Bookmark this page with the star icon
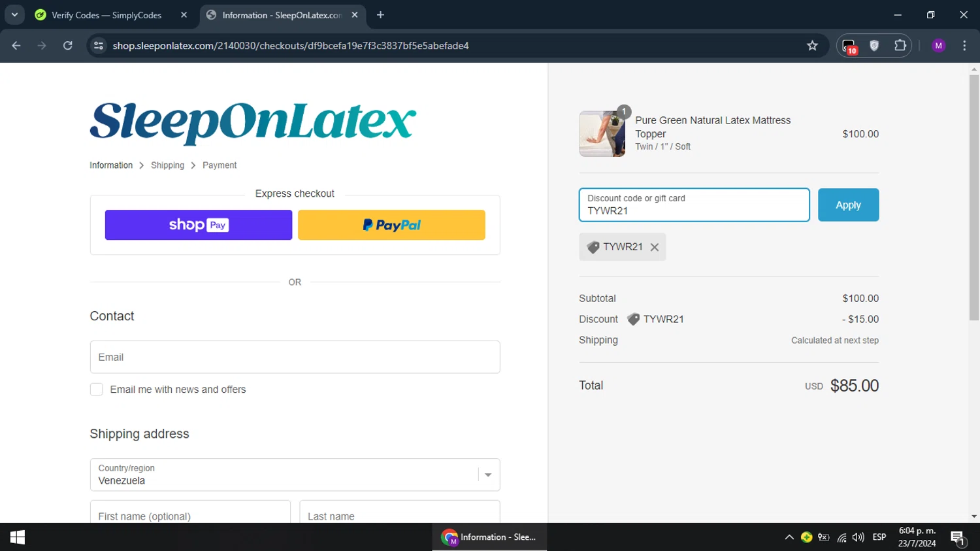The height and width of the screenshot is (551, 980). pos(812,46)
